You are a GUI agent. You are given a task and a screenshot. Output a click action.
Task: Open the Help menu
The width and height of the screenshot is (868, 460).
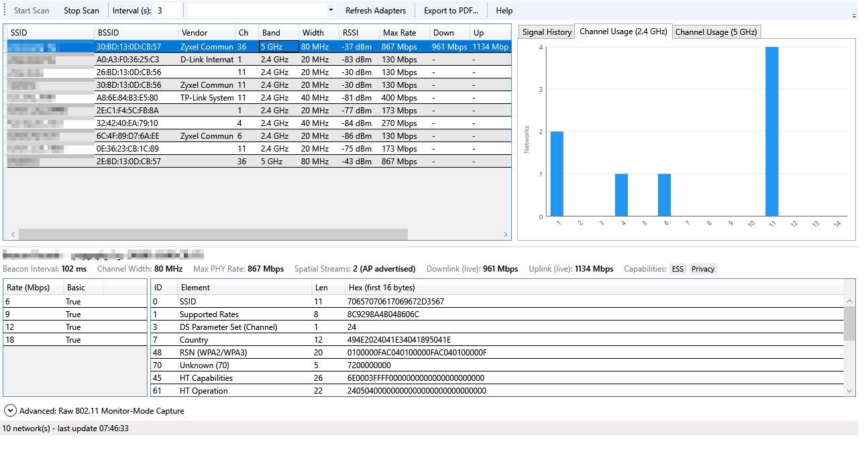click(x=504, y=10)
